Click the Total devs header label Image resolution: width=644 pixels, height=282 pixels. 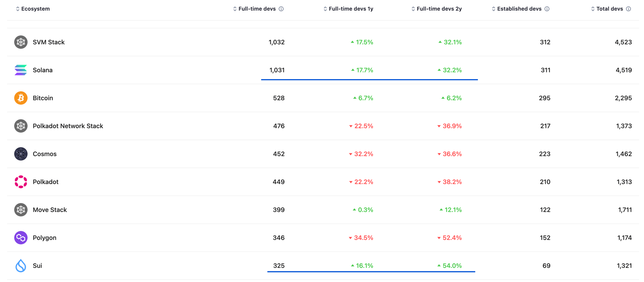(x=610, y=9)
